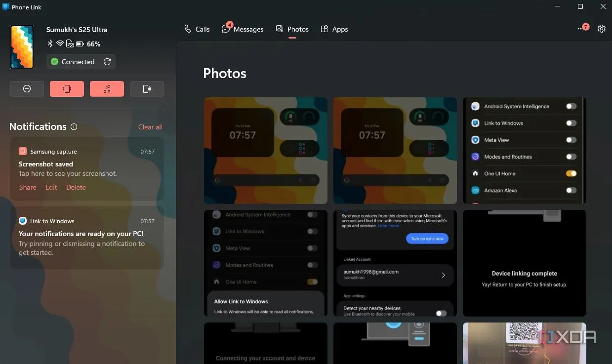
Task: Click the Notifications info icon
Action: [x=74, y=127]
